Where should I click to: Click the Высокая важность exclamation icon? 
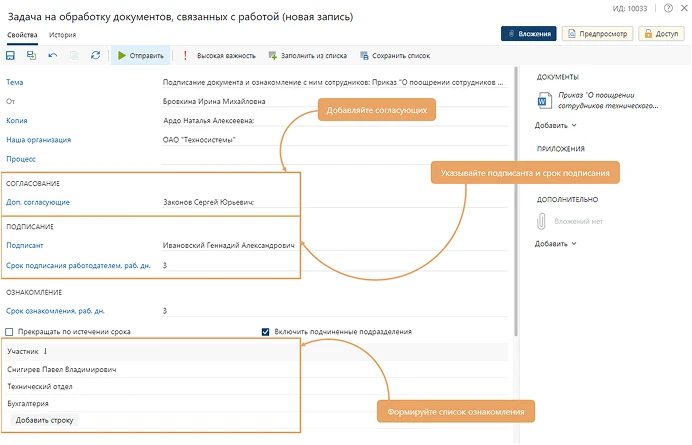pyautogui.click(x=185, y=56)
